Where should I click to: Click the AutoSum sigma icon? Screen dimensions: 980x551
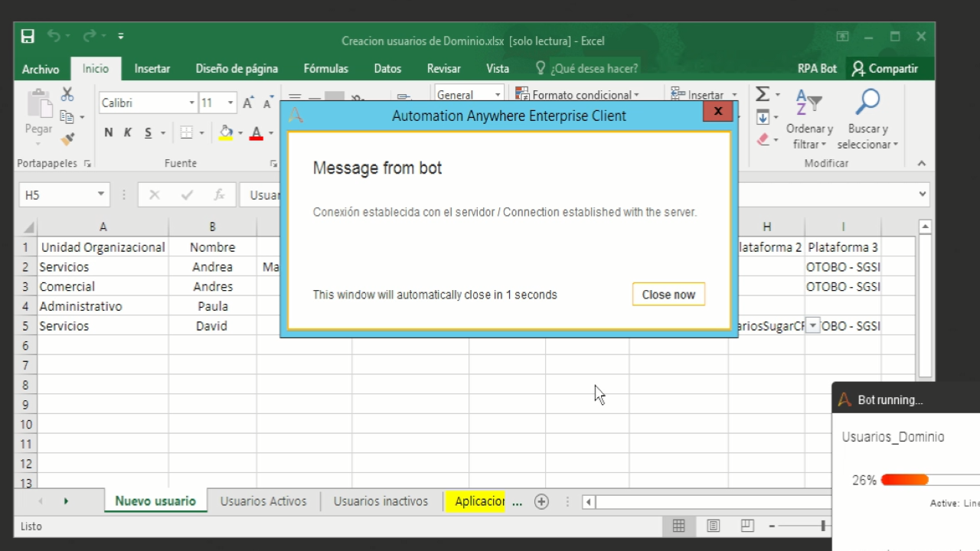coord(762,94)
